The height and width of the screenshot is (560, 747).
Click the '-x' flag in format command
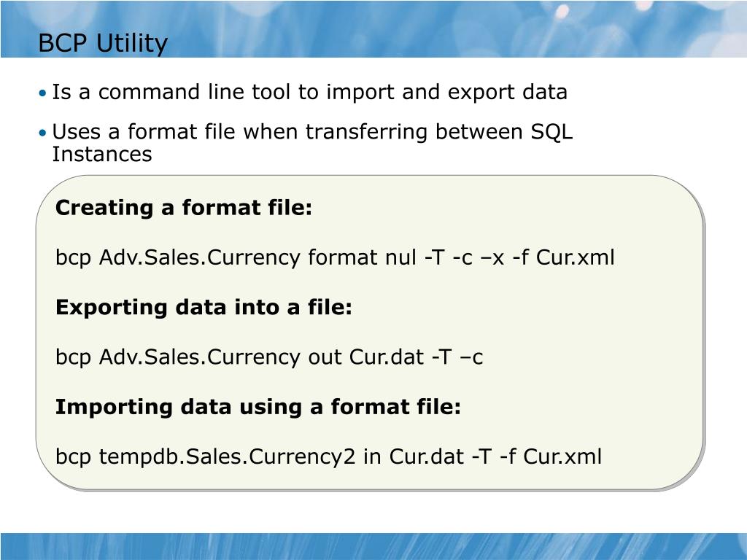point(493,258)
